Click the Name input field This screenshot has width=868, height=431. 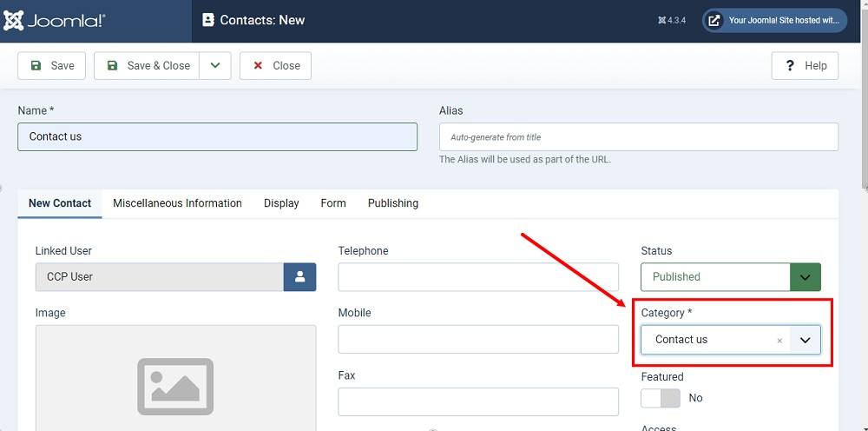coord(218,136)
